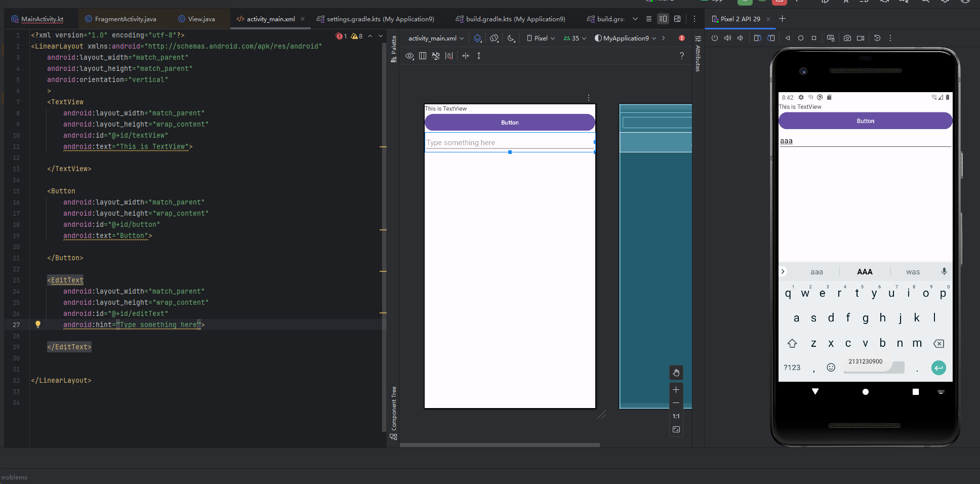Switch editor to Split view mode
This screenshot has height=484, width=980.
[663, 19]
